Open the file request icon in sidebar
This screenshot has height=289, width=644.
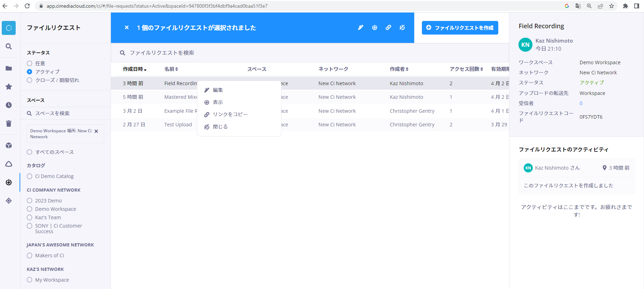(x=9, y=182)
